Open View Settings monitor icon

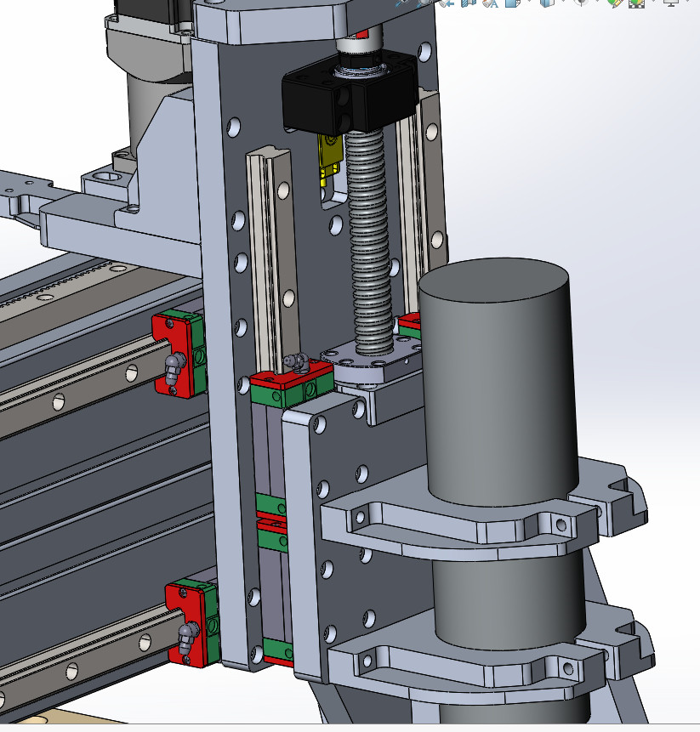tap(671, 3)
